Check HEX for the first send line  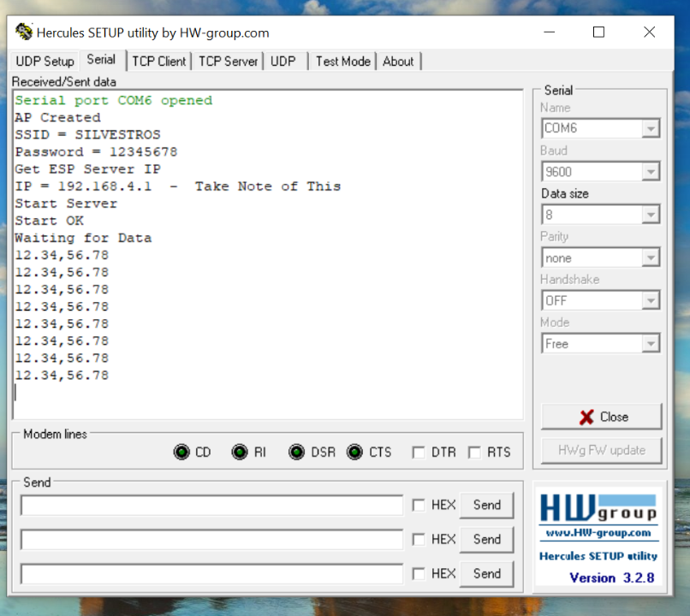(419, 505)
